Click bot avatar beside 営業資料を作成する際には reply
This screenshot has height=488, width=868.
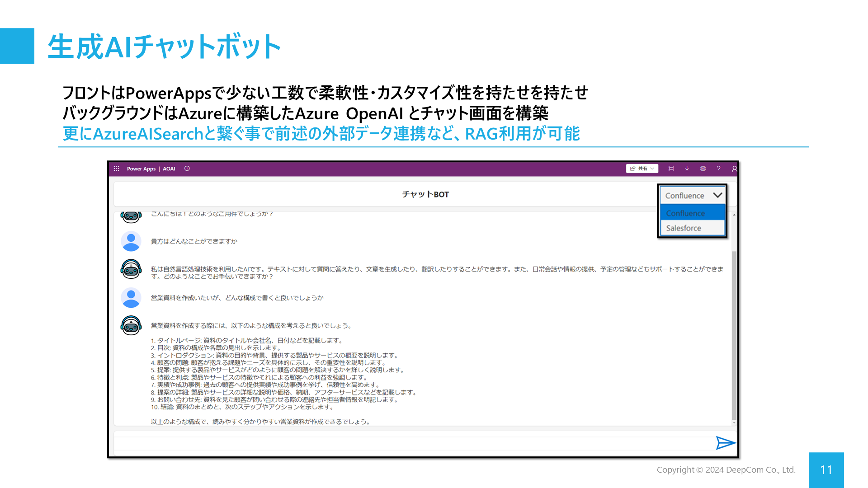click(x=131, y=325)
